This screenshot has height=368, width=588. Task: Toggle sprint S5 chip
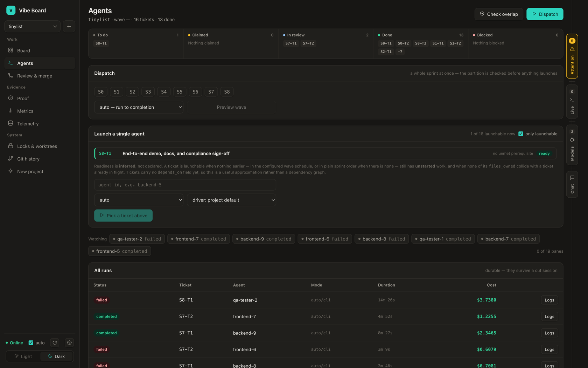pos(180,92)
